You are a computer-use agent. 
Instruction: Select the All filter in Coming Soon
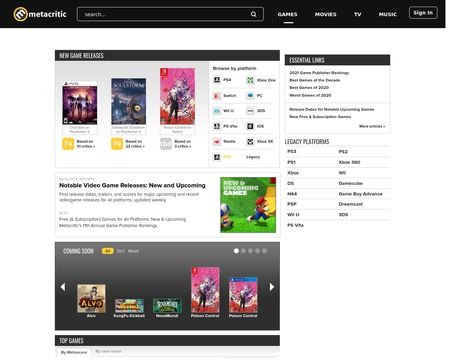coord(107,251)
